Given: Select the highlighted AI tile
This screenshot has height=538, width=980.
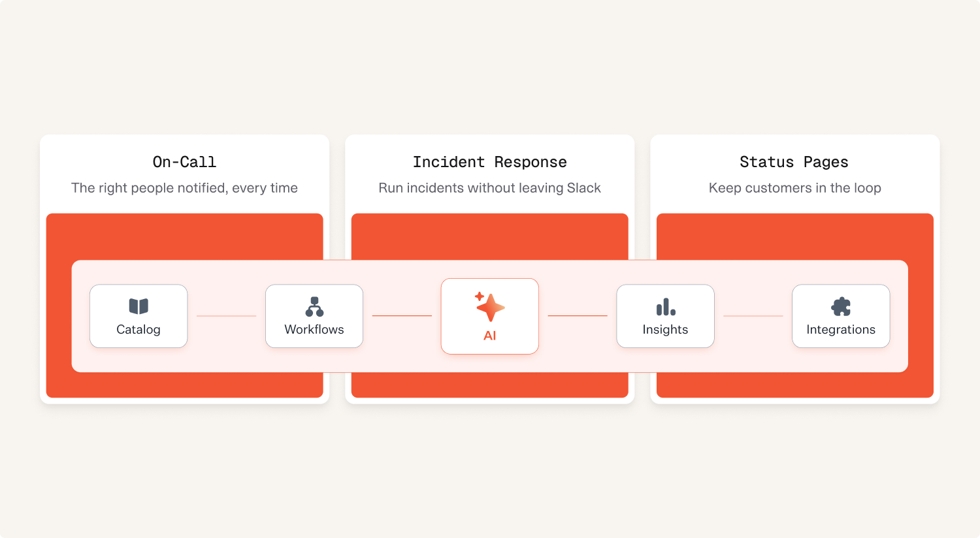Looking at the screenshot, I should (x=490, y=316).
